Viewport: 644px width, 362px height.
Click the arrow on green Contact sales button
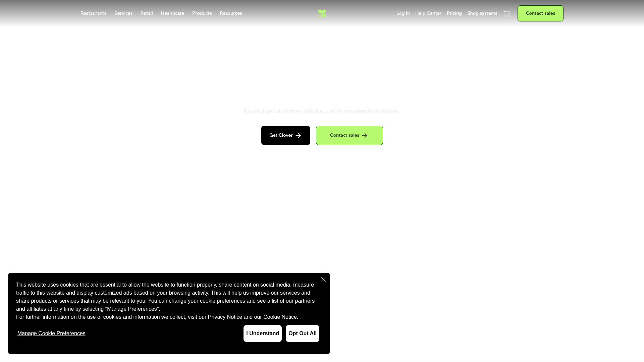pyautogui.click(x=365, y=135)
